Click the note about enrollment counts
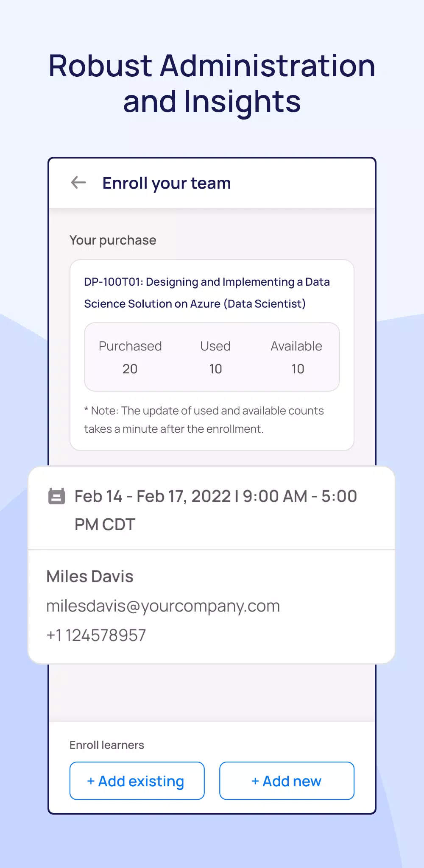Image resolution: width=424 pixels, height=868 pixels. (204, 420)
